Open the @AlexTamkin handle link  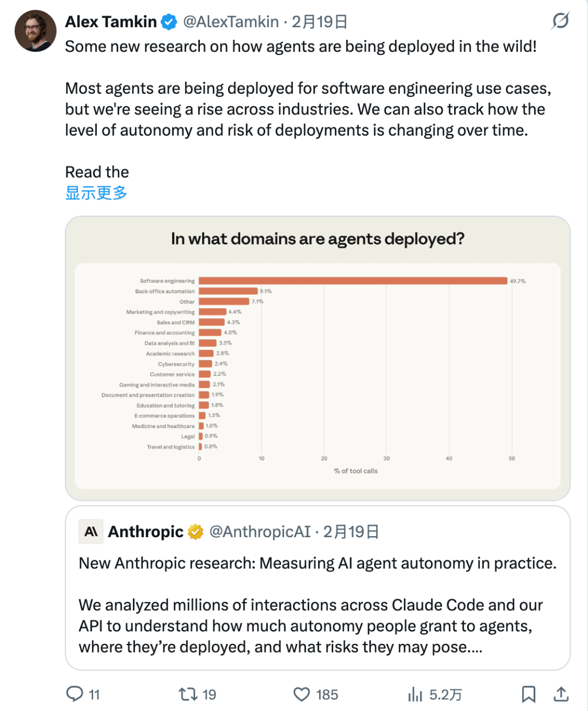pos(231,22)
